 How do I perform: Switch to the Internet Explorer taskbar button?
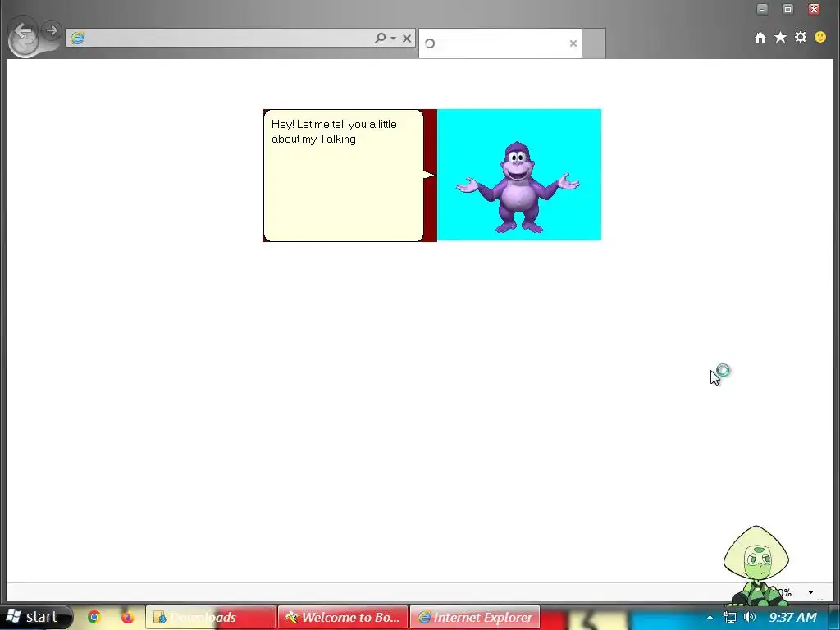(x=475, y=617)
